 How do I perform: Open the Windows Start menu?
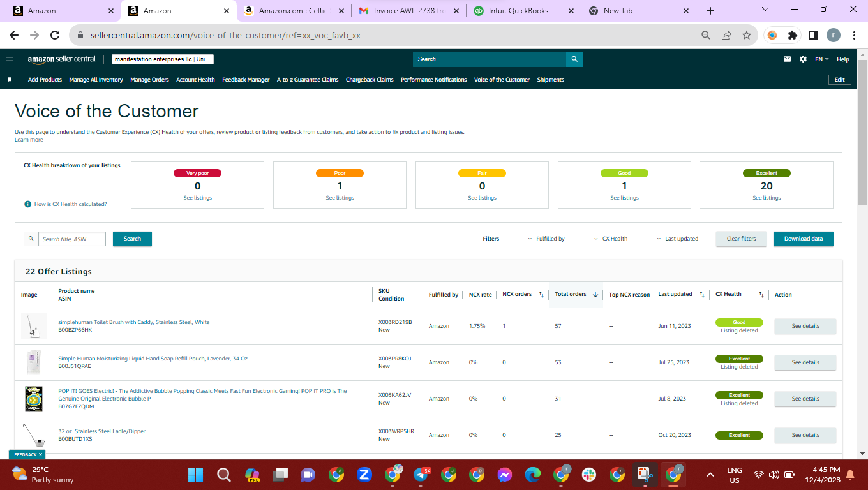click(195, 475)
